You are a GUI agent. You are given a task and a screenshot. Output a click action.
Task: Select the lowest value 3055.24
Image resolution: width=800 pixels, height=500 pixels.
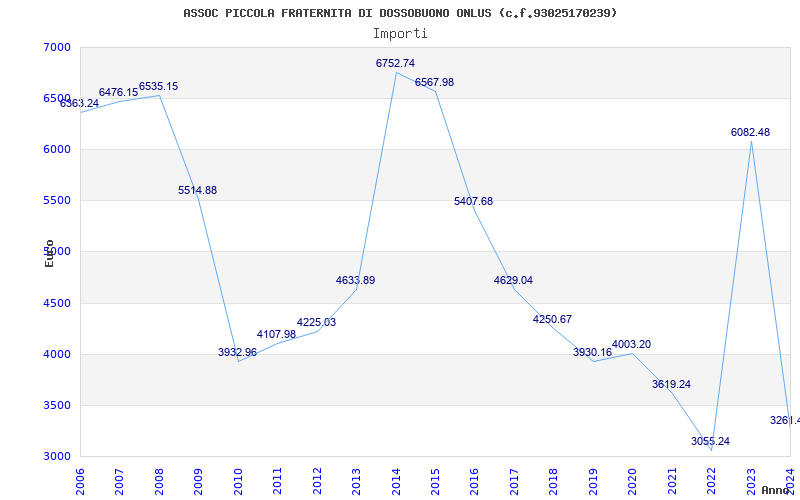[711, 441]
